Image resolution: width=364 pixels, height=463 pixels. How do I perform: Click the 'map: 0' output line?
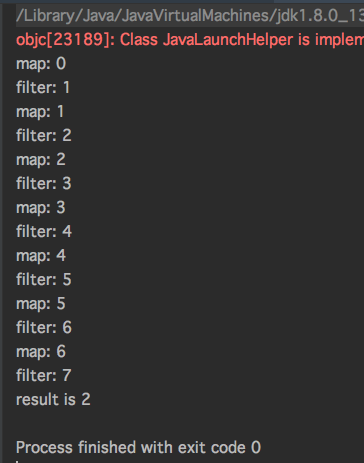coord(41,64)
